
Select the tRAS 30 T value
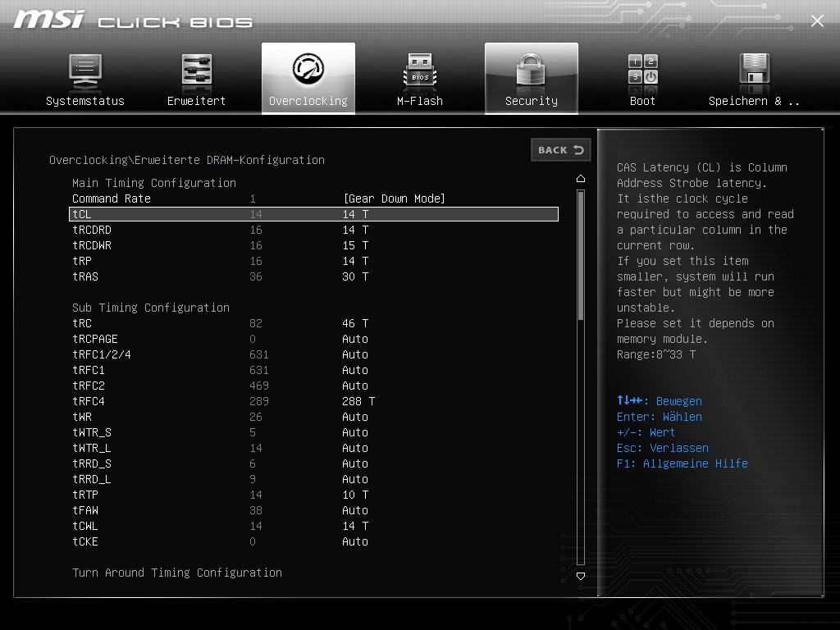pyautogui.click(x=355, y=276)
